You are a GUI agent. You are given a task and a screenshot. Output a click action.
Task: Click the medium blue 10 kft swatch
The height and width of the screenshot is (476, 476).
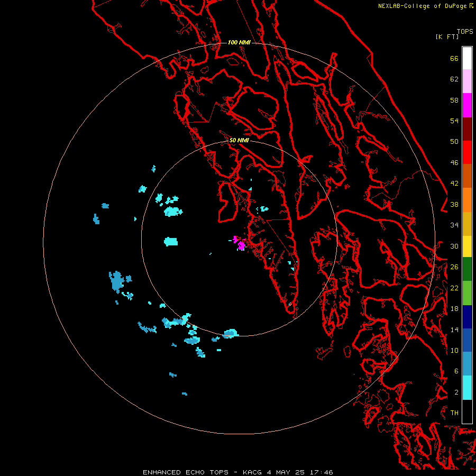(467, 340)
